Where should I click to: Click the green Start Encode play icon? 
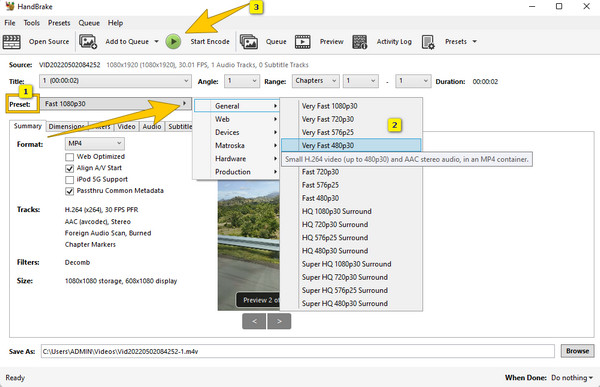173,41
